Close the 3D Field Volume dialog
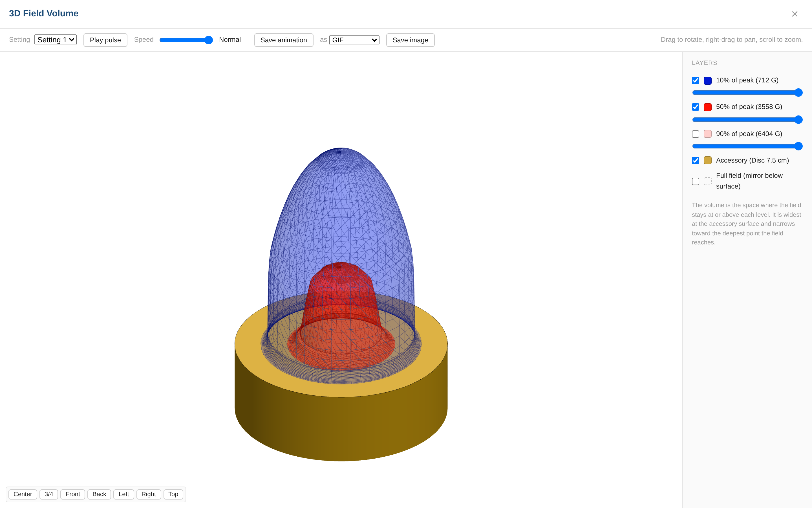The height and width of the screenshot is (508, 812). point(795,14)
